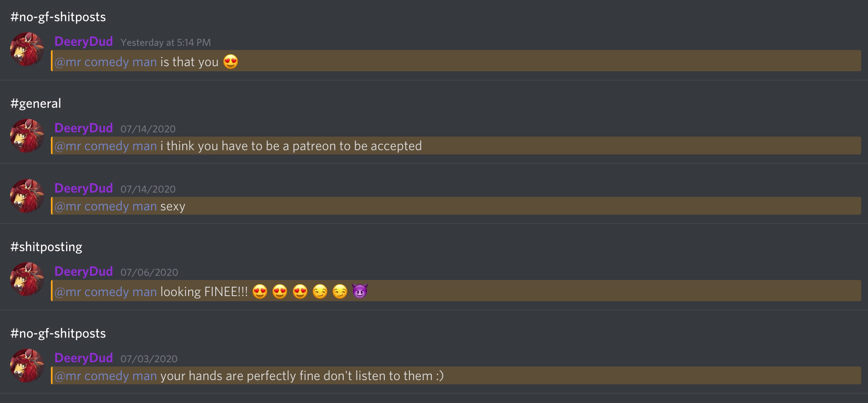The height and width of the screenshot is (403, 868).
Task: Click @mr comedy man mention before "is that you"
Action: click(x=106, y=62)
